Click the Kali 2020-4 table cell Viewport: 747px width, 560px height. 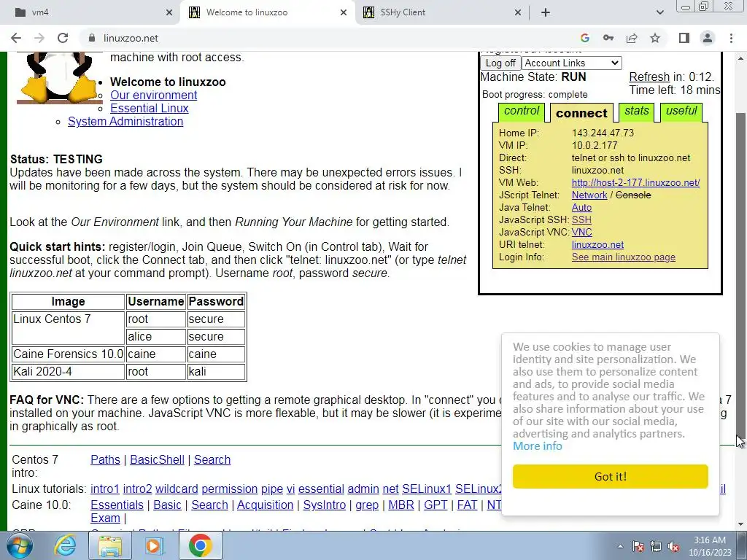pyautogui.click(x=68, y=371)
